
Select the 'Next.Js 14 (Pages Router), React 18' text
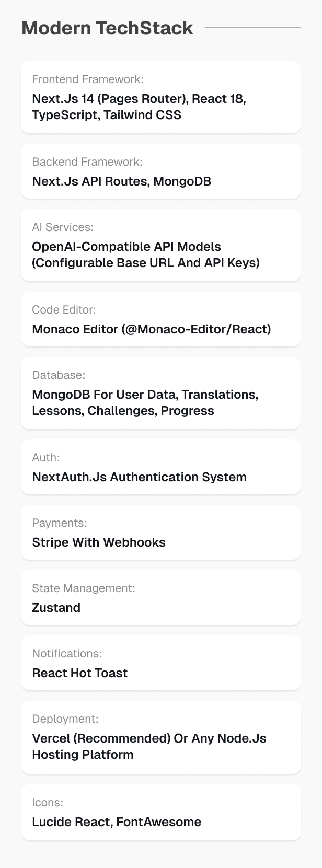(139, 99)
